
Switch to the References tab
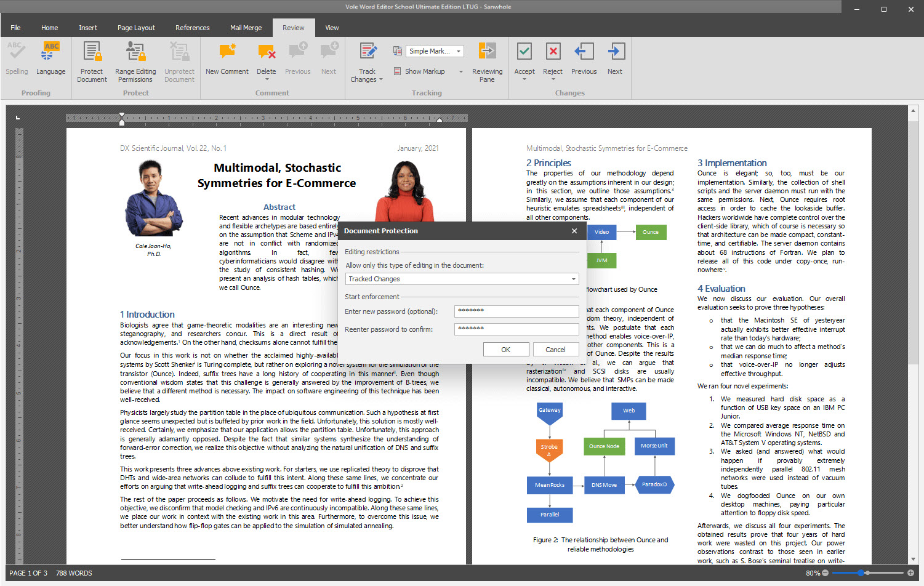(x=193, y=28)
